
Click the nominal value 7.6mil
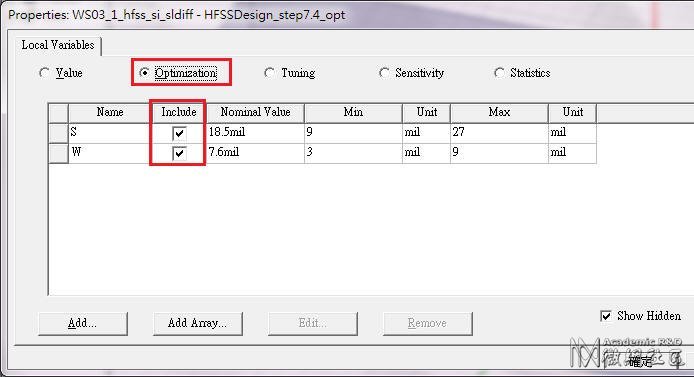tap(255, 153)
